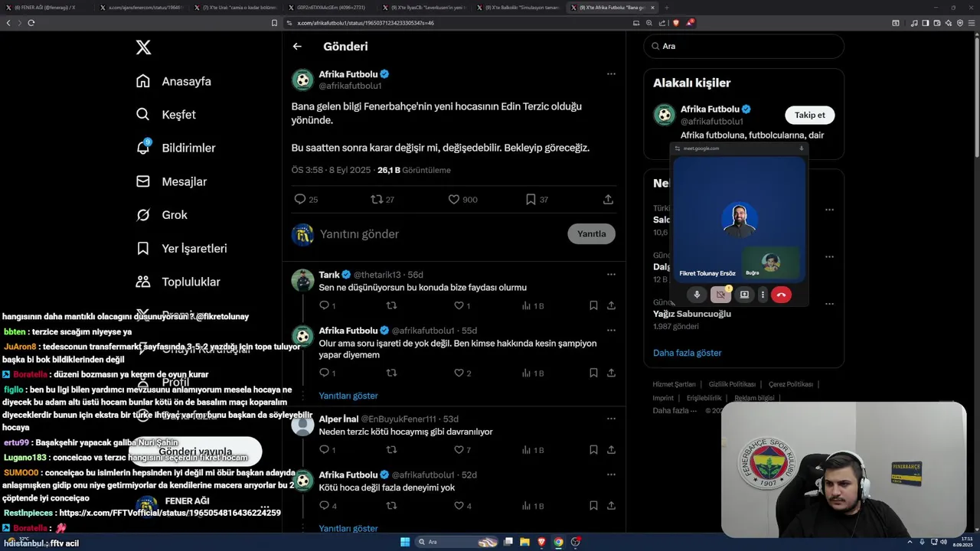Open OBS Studio from the taskbar
This screenshot has height=551, width=980.
[x=575, y=542]
